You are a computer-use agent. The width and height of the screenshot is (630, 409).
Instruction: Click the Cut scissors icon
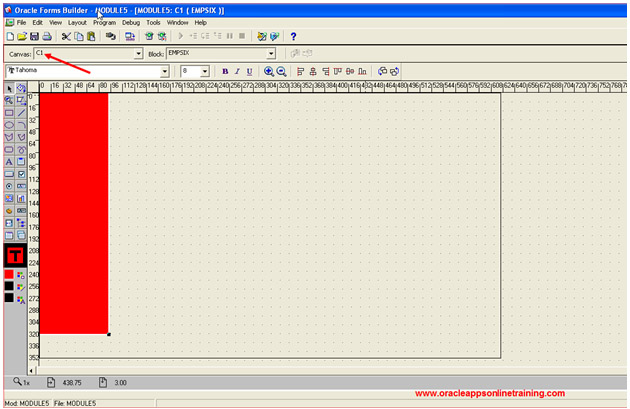66,37
